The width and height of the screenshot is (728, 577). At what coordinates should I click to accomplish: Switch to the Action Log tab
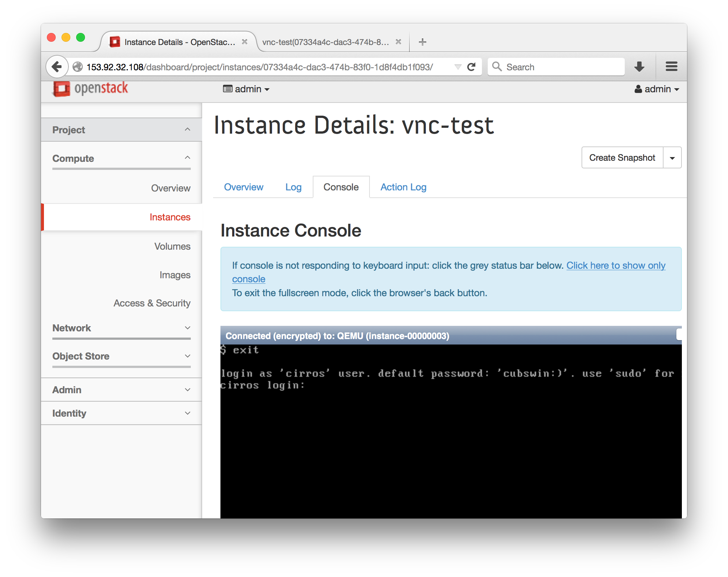point(403,187)
